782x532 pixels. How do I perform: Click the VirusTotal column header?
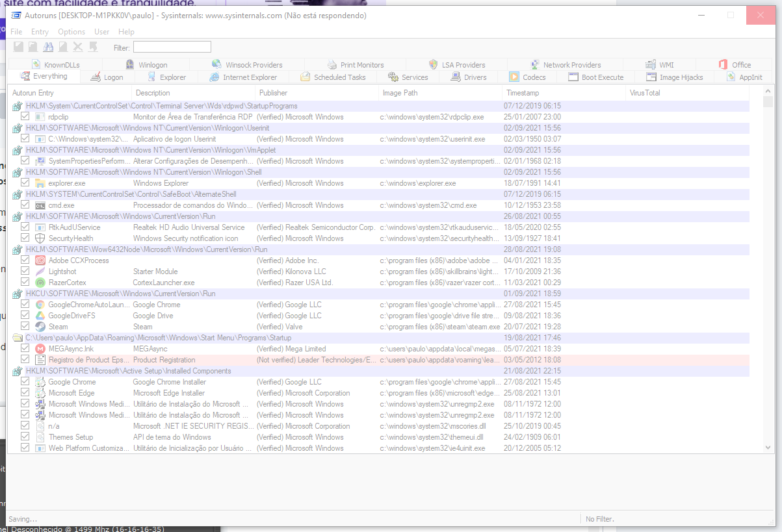point(688,93)
